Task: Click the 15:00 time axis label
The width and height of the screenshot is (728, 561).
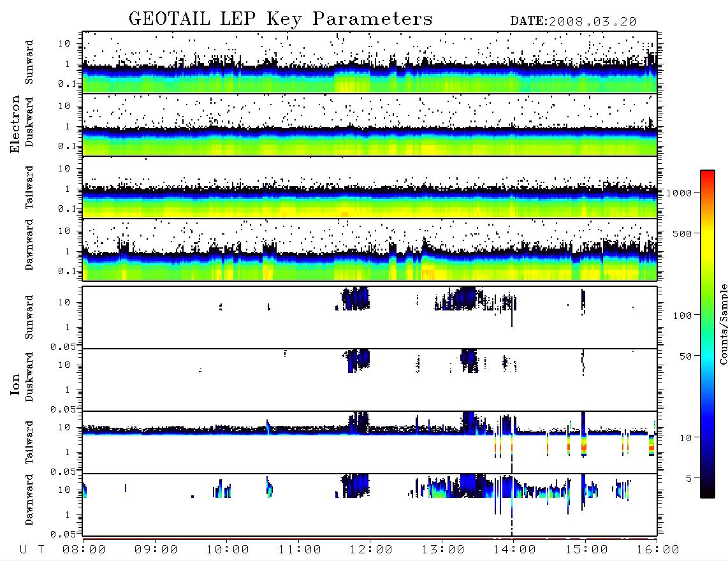Action: tap(586, 550)
